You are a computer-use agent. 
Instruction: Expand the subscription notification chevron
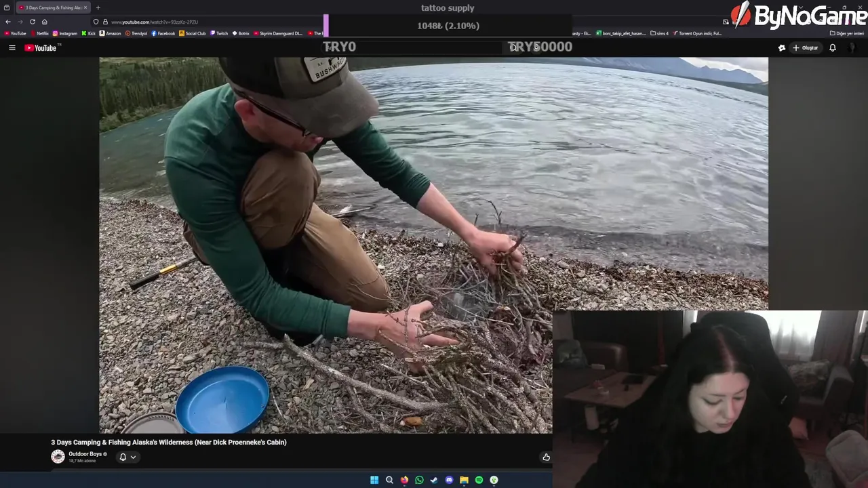click(x=133, y=457)
